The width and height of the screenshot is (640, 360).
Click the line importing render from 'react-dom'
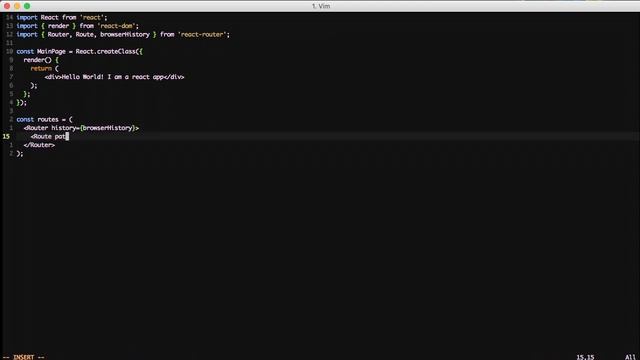(x=78, y=26)
